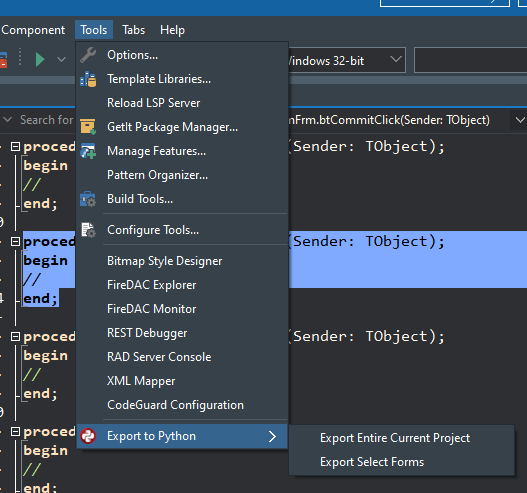Open the Tabs menu
This screenshot has width=527, height=493.
[x=133, y=30]
